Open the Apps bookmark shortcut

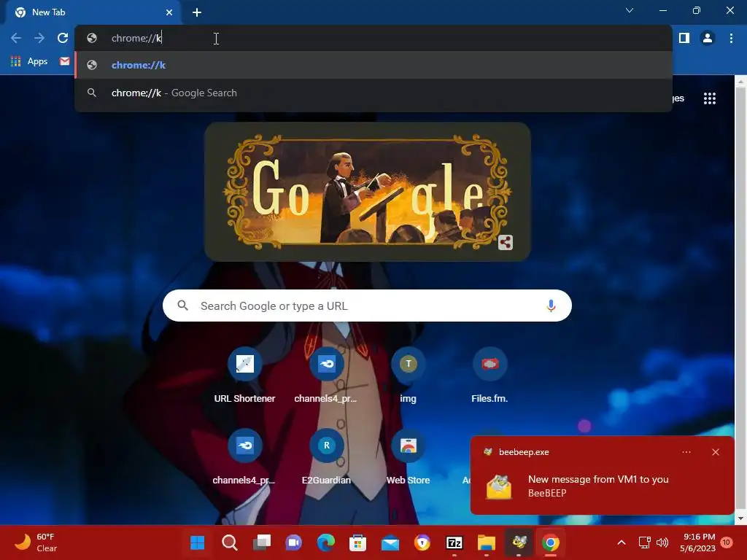point(29,61)
